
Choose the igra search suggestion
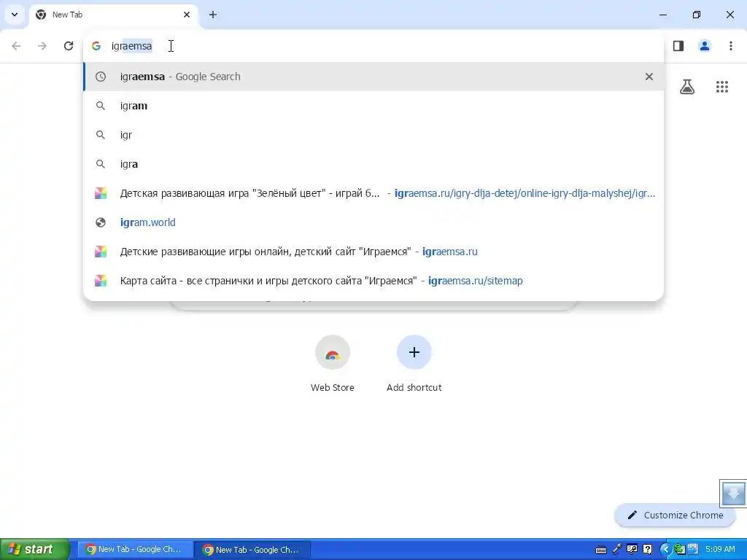tap(373, 164)
